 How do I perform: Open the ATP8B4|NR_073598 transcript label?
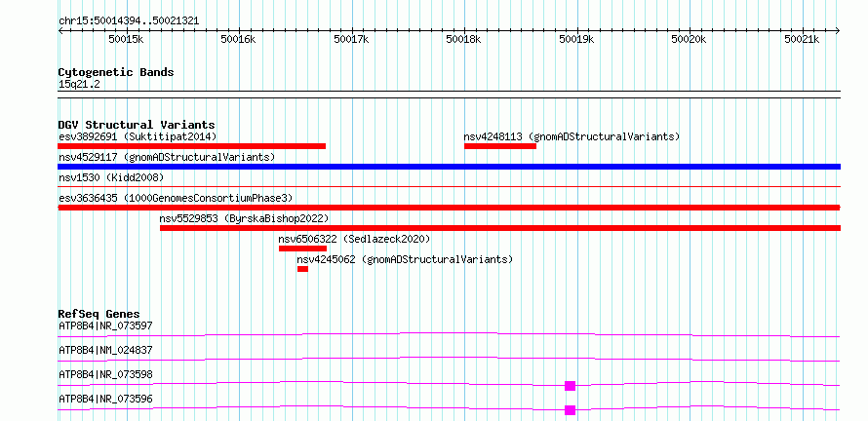[x=105, y=374]
